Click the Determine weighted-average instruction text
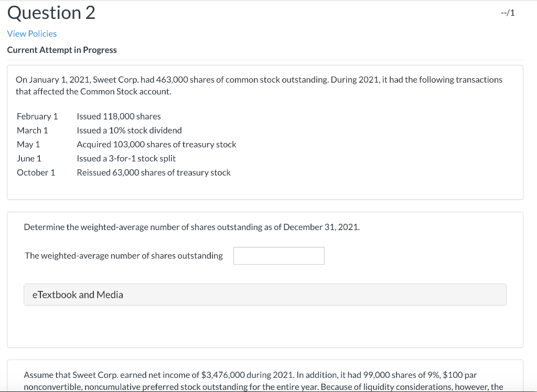This screenshot has height=392, width=537. 191,227
